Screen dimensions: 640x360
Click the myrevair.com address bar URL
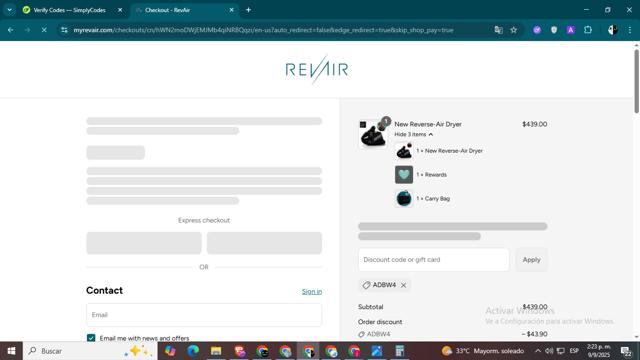click(x=263, y=30)
